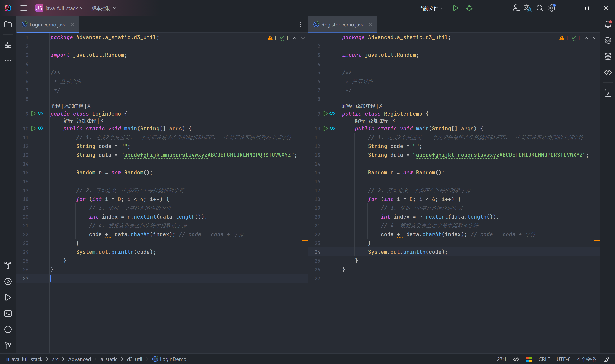Expand the 当前文件 run configuration dropdown
Viewport: 615px width, 364px height.
pyautogui.click(x=431, y=8)
